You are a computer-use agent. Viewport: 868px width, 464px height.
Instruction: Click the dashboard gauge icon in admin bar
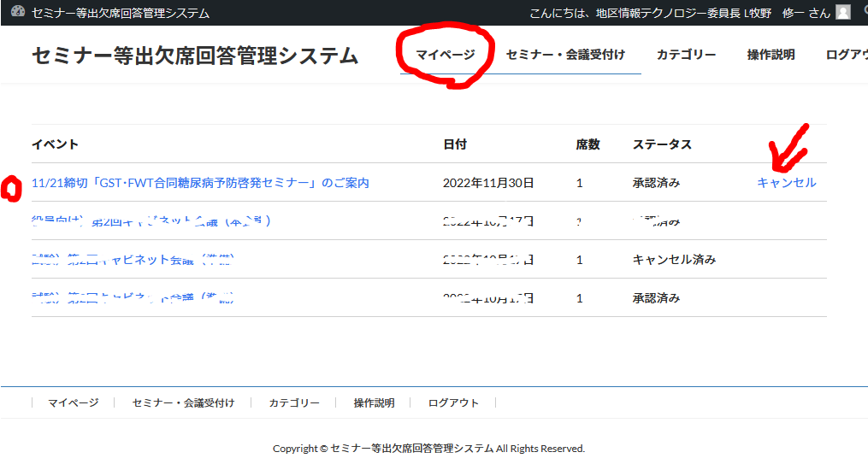click(18, 13)
